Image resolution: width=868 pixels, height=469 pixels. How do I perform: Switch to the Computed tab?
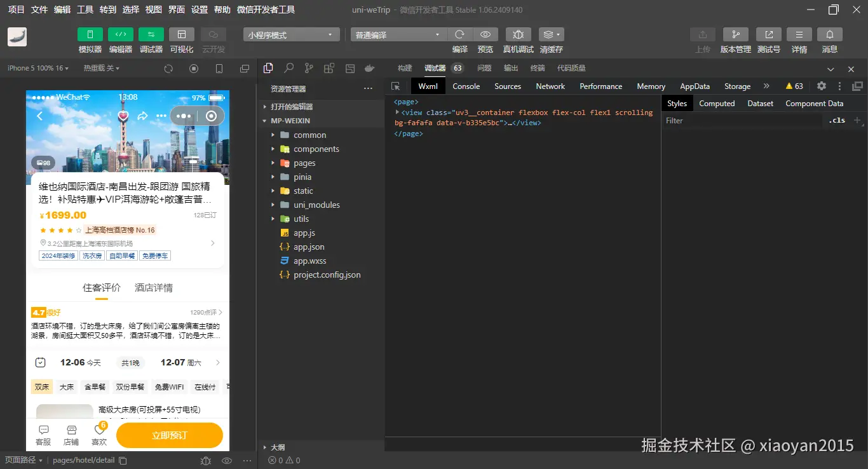tap(717, 104)
